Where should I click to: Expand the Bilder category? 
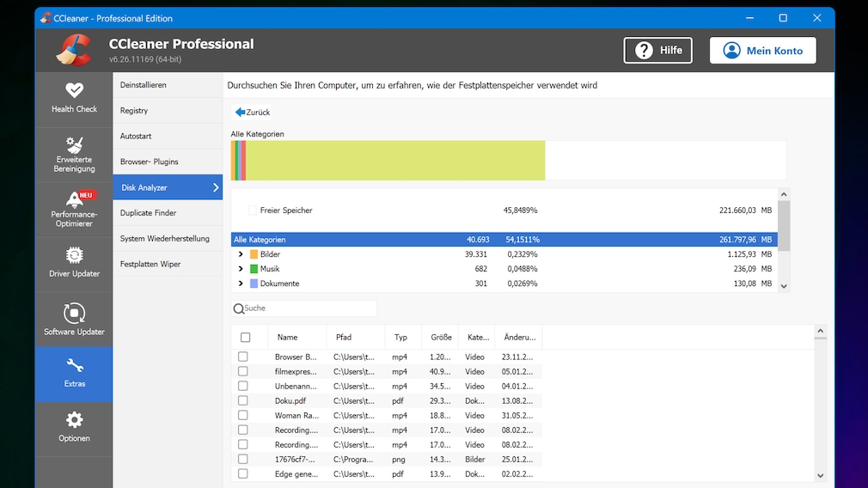[241, 254]
